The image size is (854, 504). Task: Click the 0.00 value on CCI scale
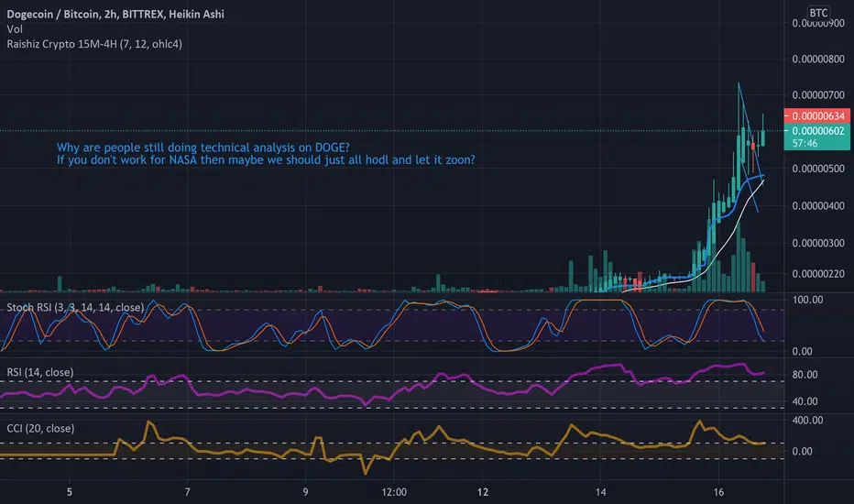803,451
